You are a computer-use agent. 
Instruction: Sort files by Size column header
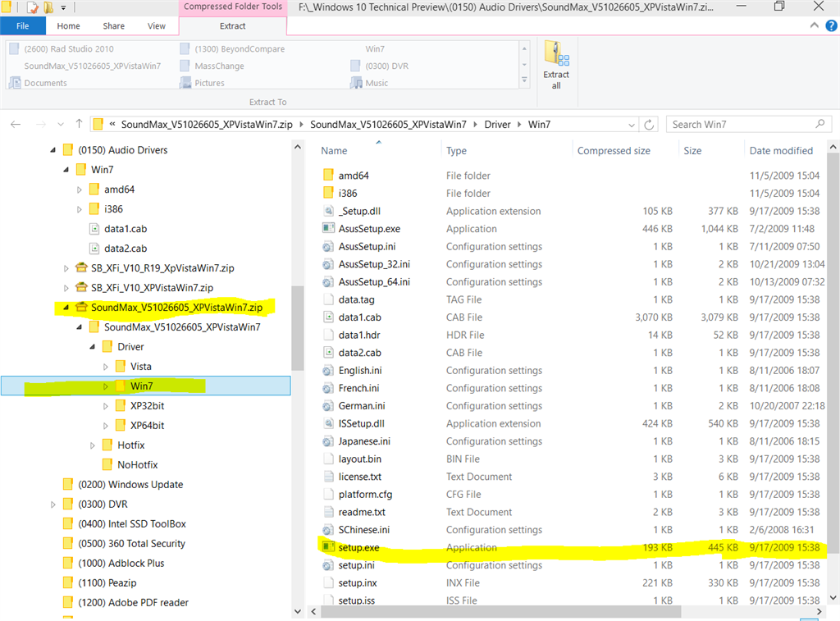(x=692, y=151)
